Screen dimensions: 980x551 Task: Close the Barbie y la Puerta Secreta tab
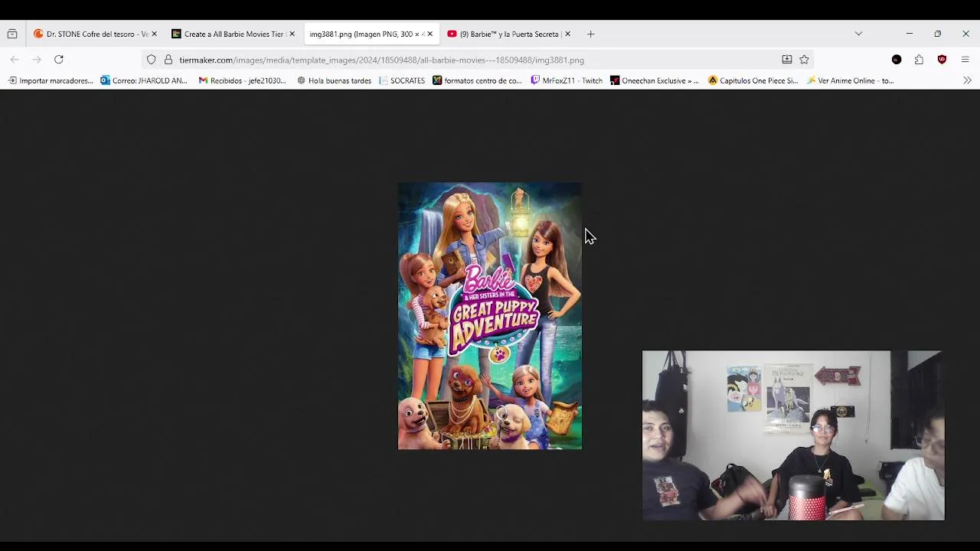tap(567, 34)
